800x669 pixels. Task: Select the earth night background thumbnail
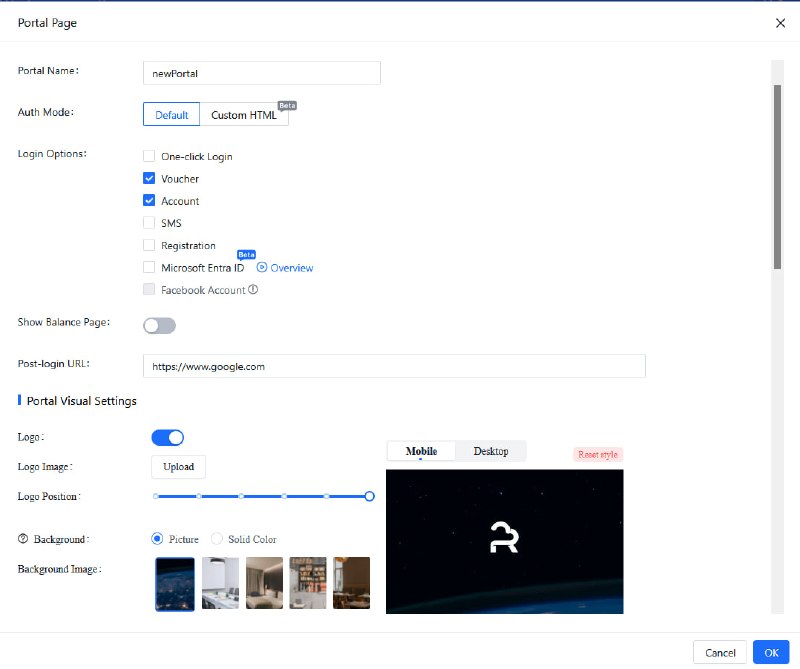tap(175, 584)
